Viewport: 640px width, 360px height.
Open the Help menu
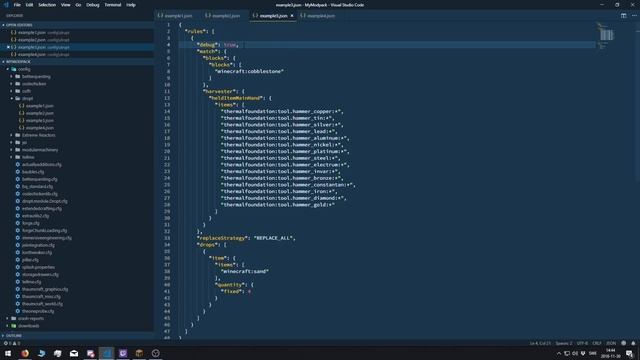click(x=131, y=5)
